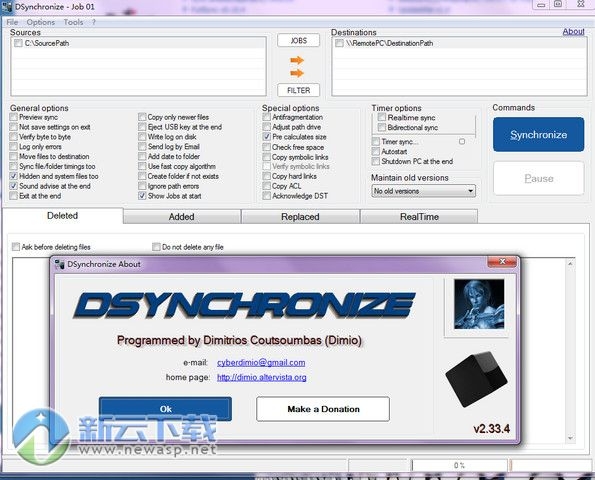Enable Exit at the end
This screenshot has width=595, height=480.
[x=14, y=196]
